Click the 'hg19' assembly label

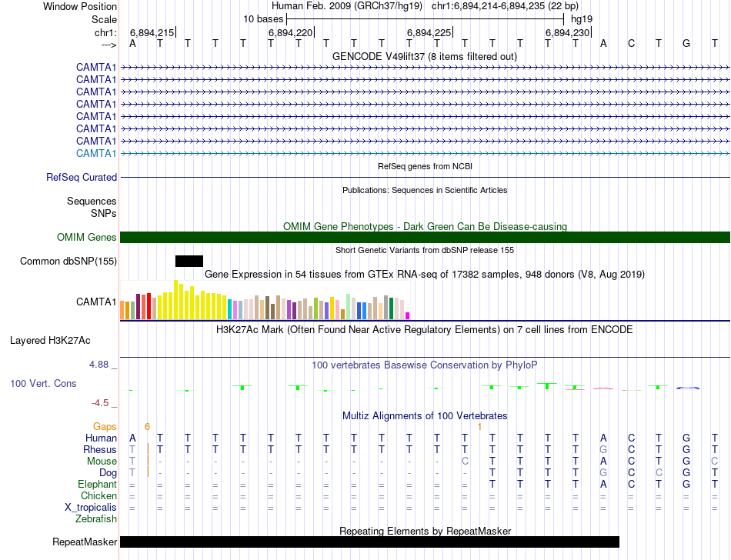(582, 19)
